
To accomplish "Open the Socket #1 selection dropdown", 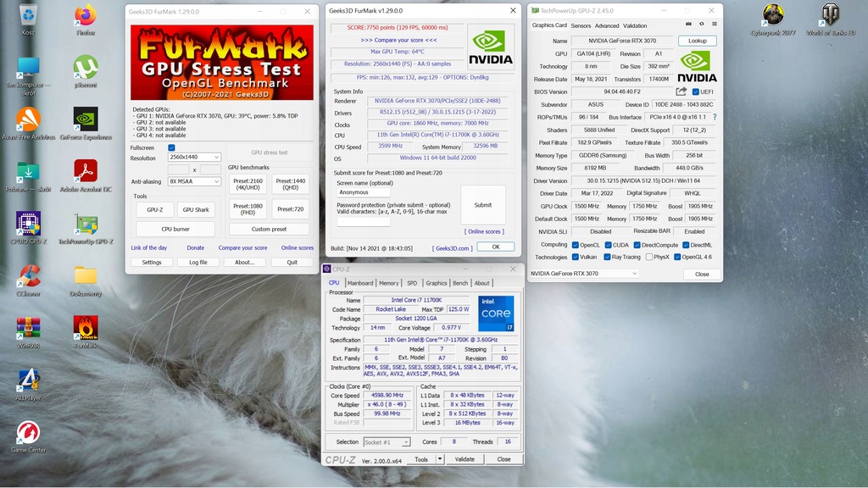I will (387, 442).
